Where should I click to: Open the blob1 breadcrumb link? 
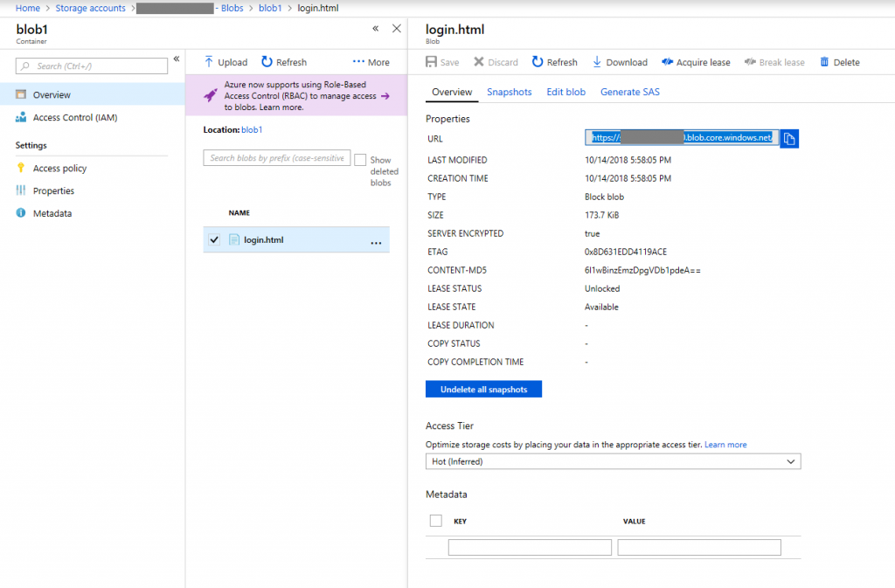270,8
